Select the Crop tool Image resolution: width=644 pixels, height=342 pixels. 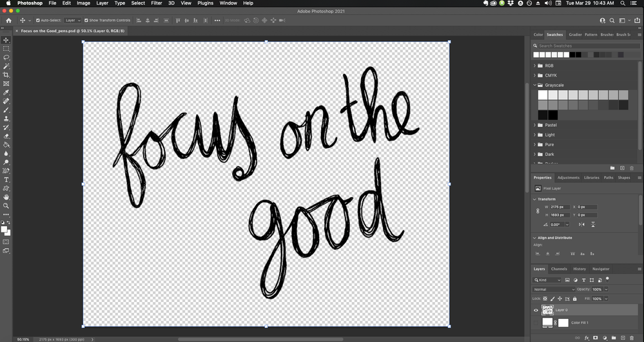pyautogui.click(x=6, y=75)
